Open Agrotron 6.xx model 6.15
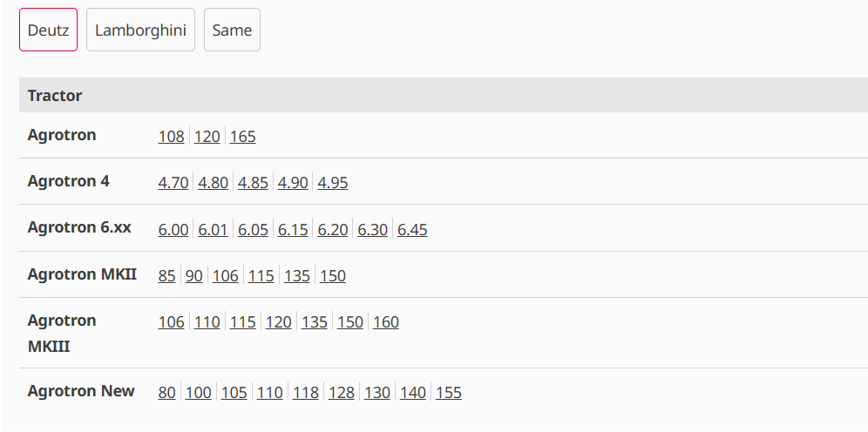 point(293,230)
